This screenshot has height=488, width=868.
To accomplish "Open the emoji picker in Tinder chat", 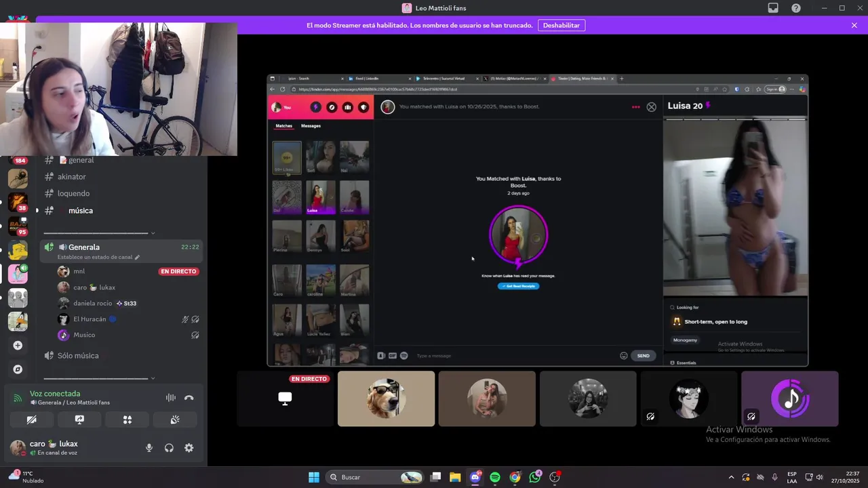I will point(623,356).
